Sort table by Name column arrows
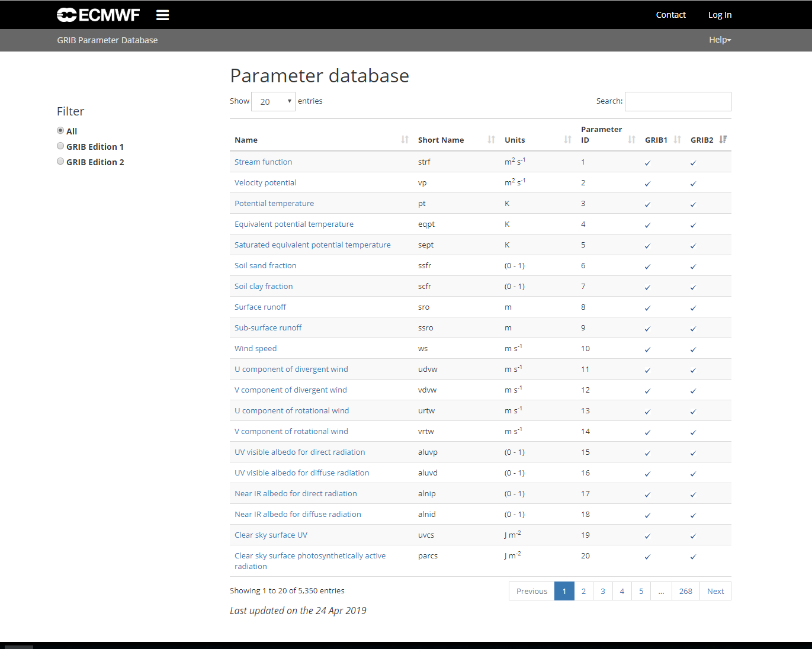The height and width of the screenshot is (649, 812). click(x=405, y=140)
